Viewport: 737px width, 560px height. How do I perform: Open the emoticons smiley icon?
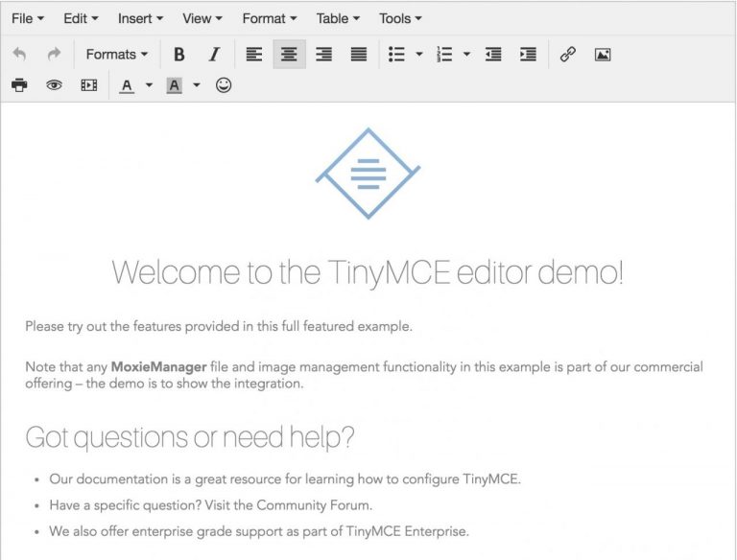(224, 85)
